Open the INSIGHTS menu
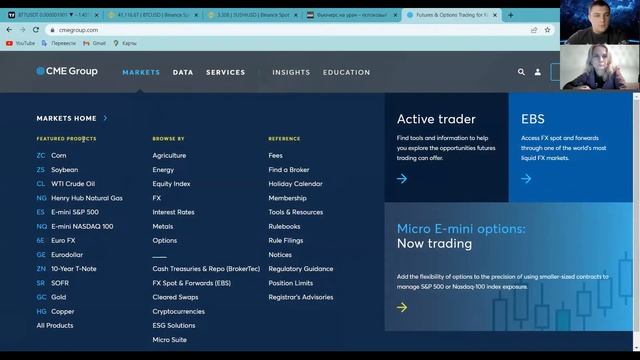 click(x=291, y=72)
